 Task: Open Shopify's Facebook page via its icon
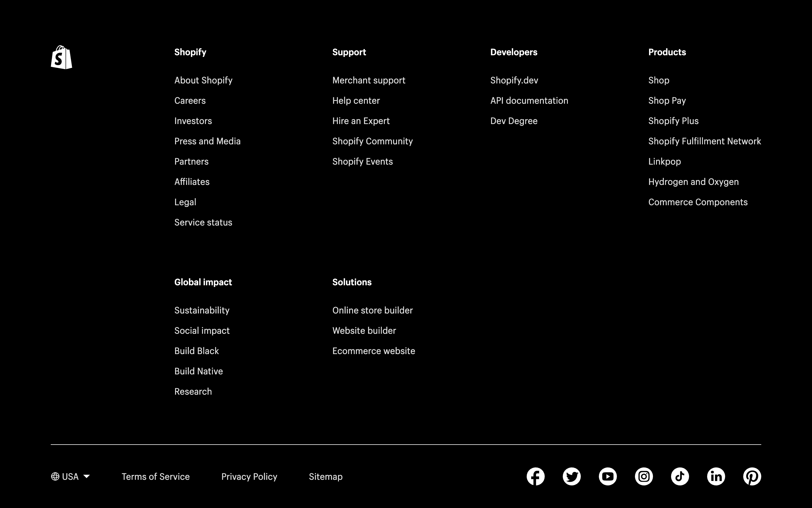(x=535, y=476)
